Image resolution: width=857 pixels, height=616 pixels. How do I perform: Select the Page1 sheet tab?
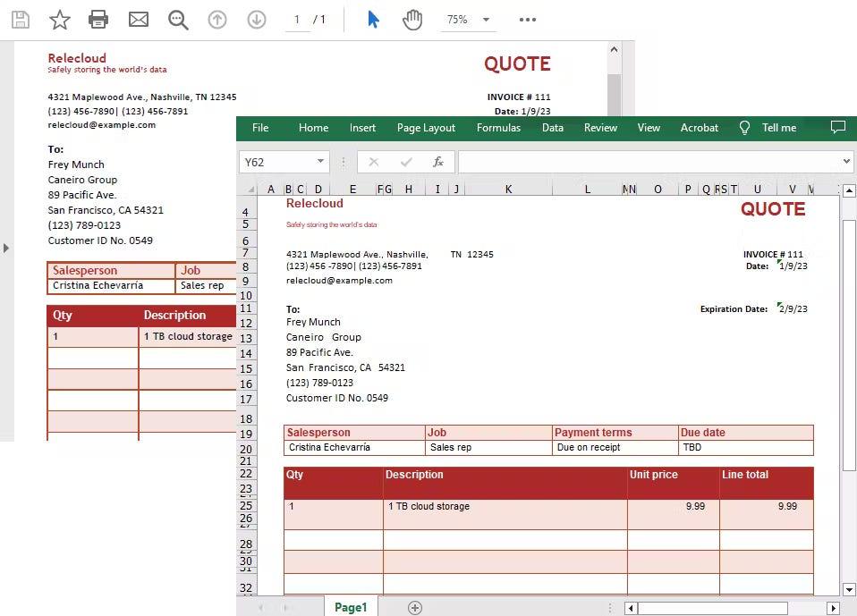click(x=351, y=606)
